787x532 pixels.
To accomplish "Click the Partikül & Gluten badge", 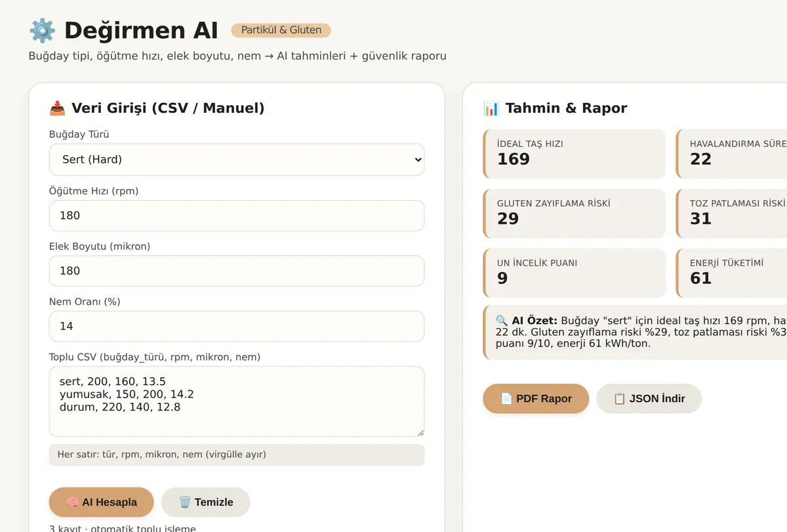I will 281,30.
